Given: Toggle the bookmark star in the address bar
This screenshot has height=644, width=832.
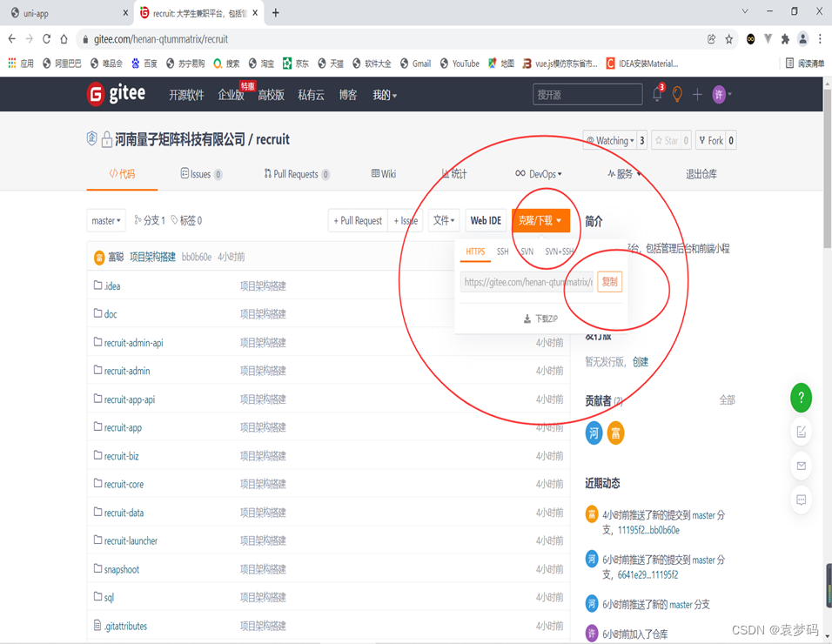Looking at the screenshot, I should point(729,39).
